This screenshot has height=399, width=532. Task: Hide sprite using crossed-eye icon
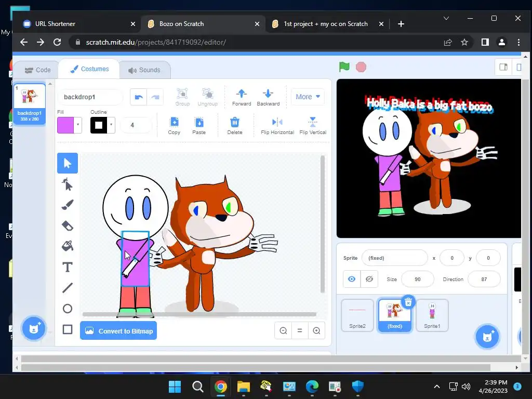point(369,279)
